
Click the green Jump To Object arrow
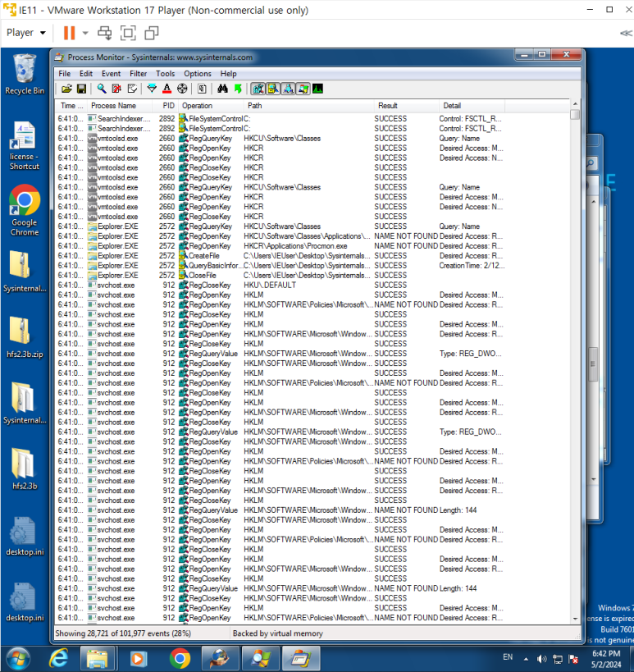(x=238, y=89)
